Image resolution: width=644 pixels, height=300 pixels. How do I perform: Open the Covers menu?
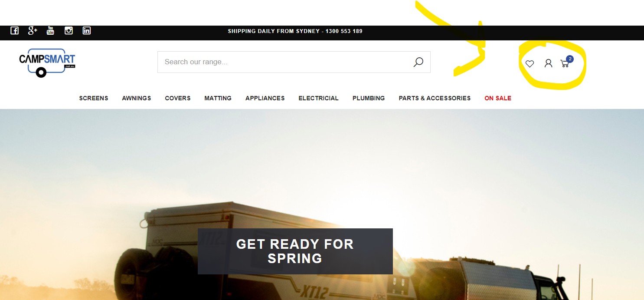178,98
